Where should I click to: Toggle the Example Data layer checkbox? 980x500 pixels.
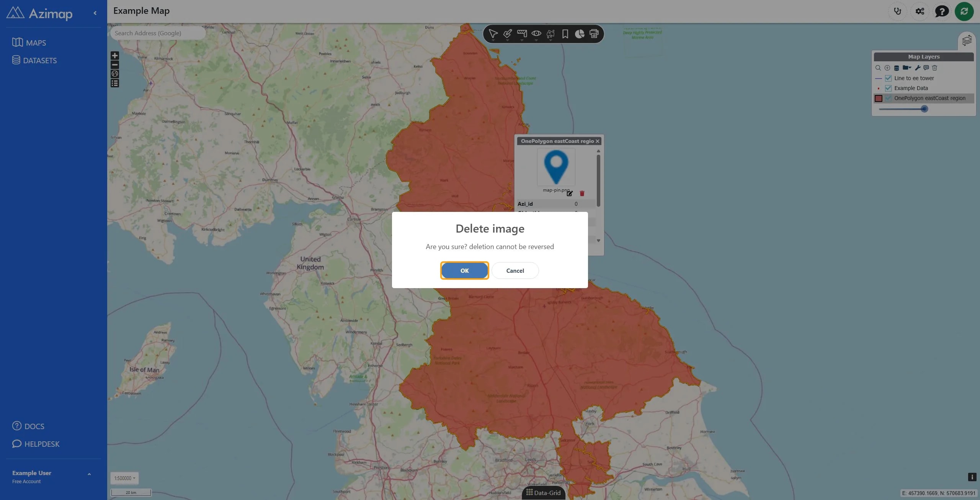pyautogui.click(x=888, y=88)
